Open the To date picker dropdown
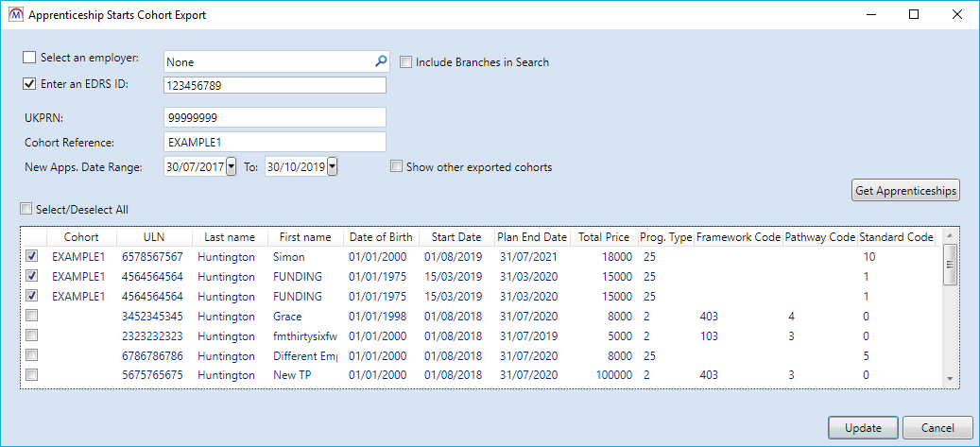The height and width of the screenshot is (447, 980). tap(332, 167)
